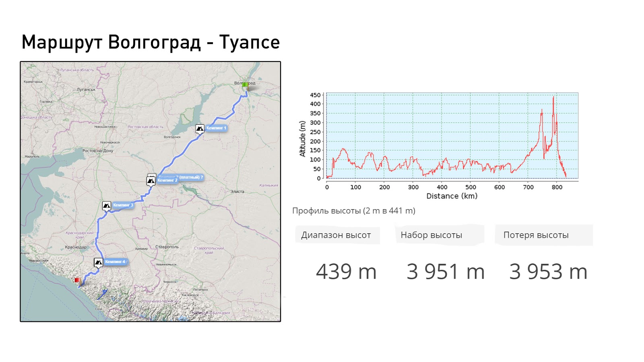Select the 'Краснодар' city label

pyautogui.click(x=76, y=247)
